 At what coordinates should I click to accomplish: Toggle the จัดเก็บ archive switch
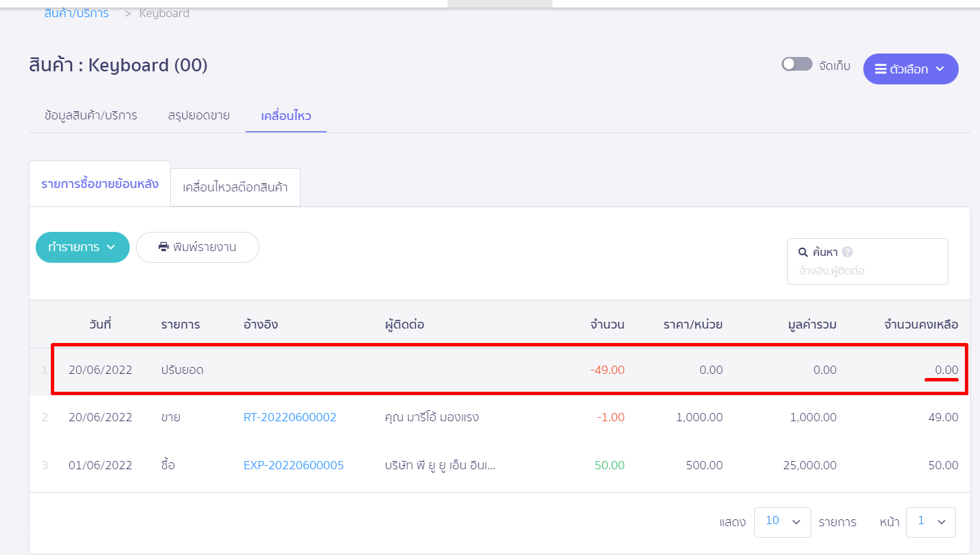point(797,64)
